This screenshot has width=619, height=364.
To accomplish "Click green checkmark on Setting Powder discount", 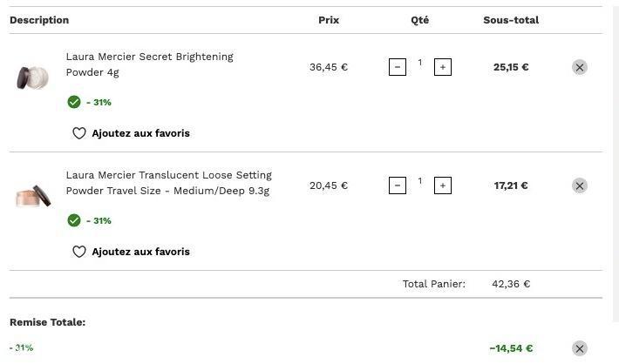I will (x=74, y=220).
